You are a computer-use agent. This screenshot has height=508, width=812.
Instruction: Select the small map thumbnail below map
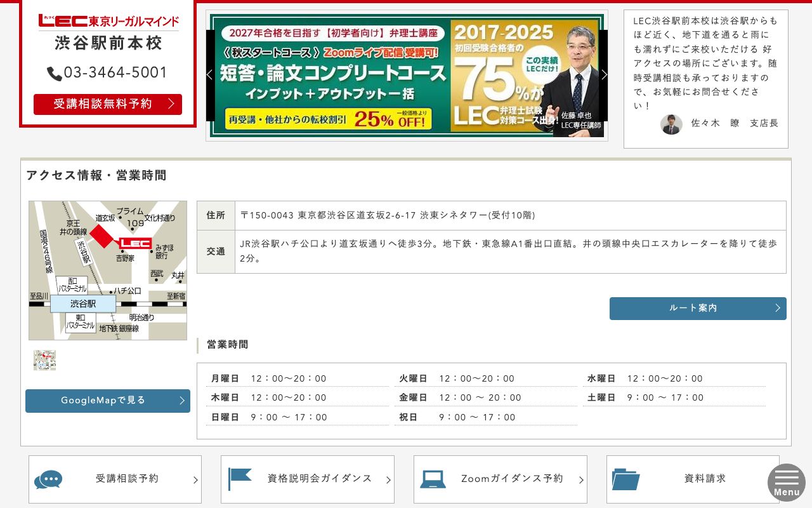pos(44,360)
